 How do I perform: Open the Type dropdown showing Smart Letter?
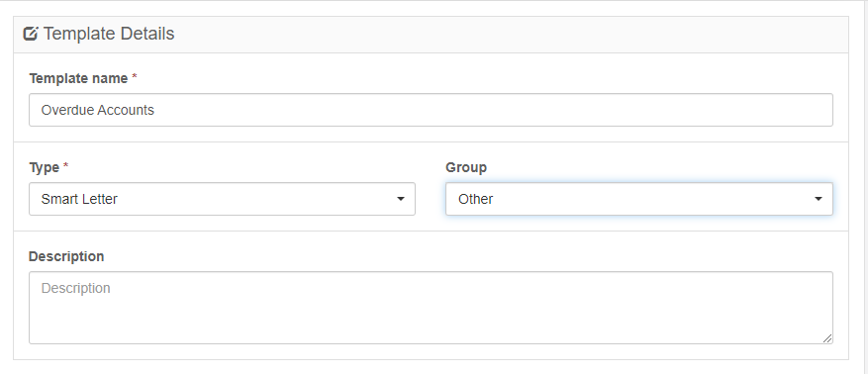click(222, 199)
